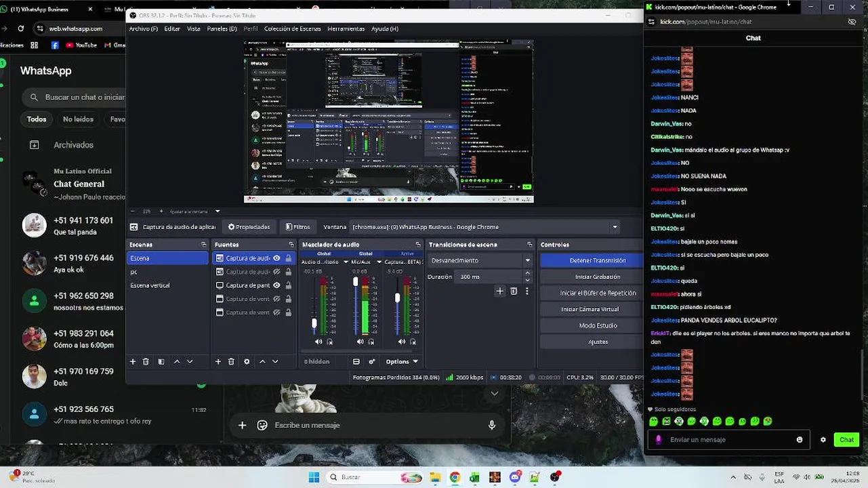Open the Vista menu in OBS
Screen dimensions: 868x488
[x=193, y=29]
